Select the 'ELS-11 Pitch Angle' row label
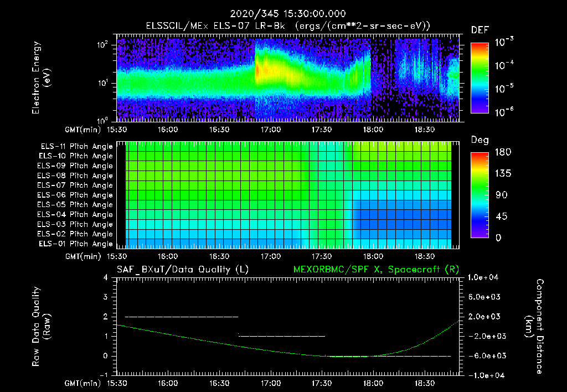 [76, 147]
